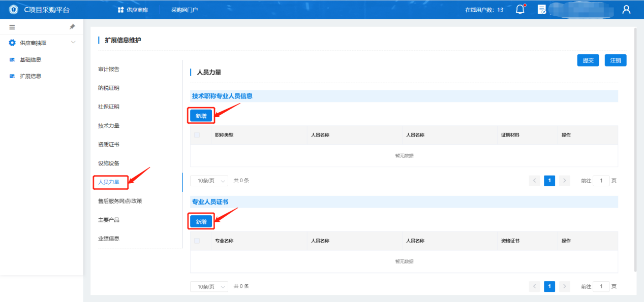Collapse sidebar with the hamburger menu icon
The width and height of the screenshot is (644, 302).
pos(12,27)
